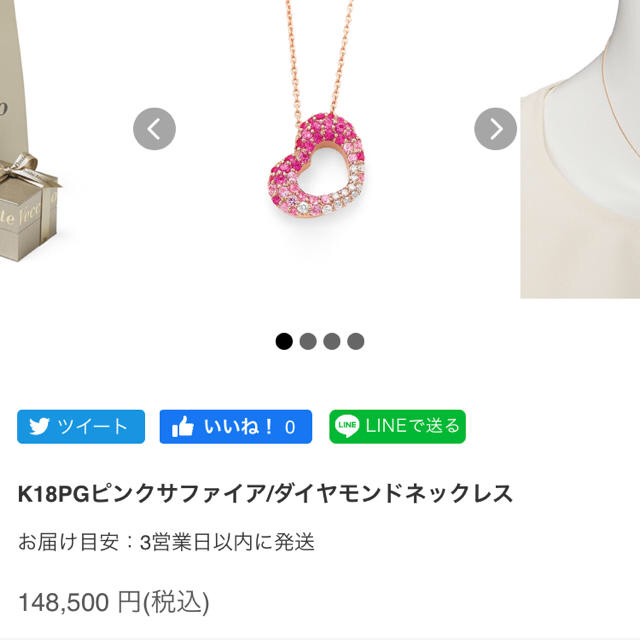640x640 pixels.
Task: Like with the いいね！ button
Action: coord(236,427)
